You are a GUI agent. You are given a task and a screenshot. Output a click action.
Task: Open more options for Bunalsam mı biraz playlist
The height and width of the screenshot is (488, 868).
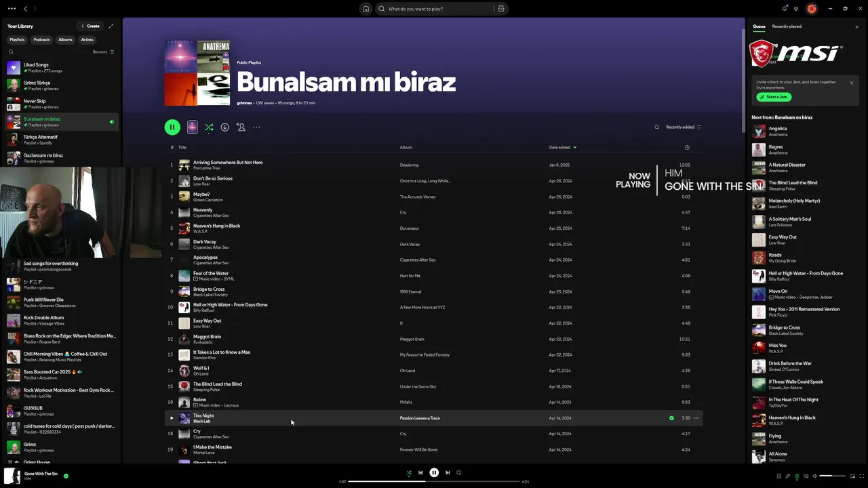click(x=256, y=127)
